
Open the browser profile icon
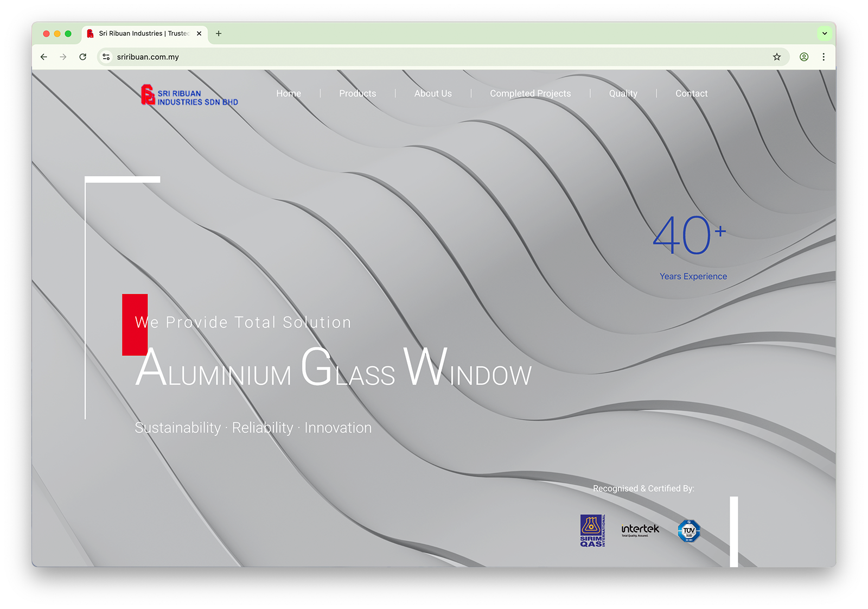coord(804,57)
